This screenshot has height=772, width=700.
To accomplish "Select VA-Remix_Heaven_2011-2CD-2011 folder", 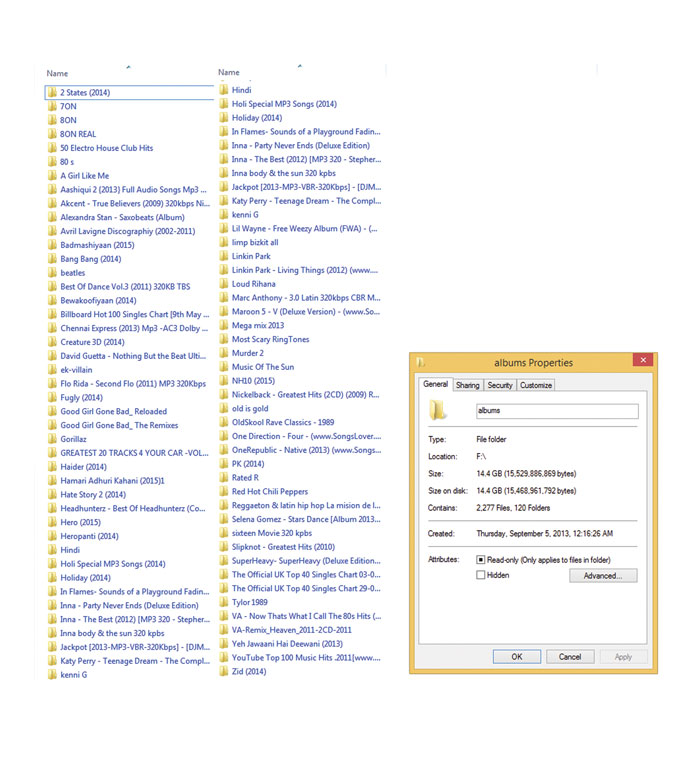I will point(292,630).
